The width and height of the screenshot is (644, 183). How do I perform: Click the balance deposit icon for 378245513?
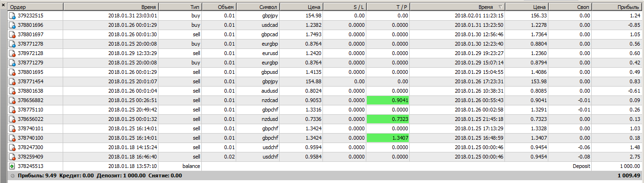click(12, 166)
